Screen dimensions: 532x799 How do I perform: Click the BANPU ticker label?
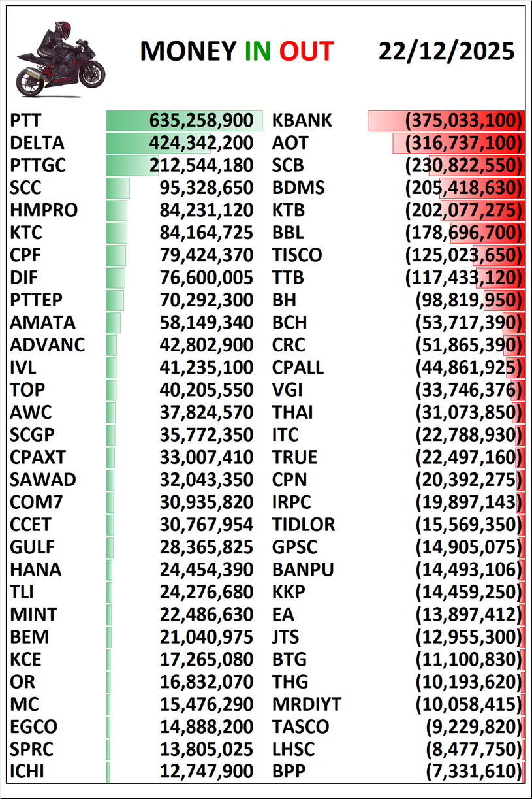303,570
